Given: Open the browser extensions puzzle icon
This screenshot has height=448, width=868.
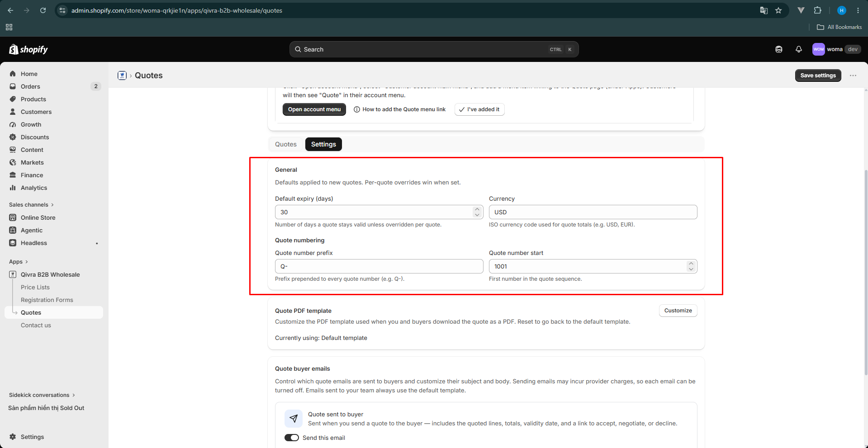Looking at the screenshot, I should [x=817, y=10].
